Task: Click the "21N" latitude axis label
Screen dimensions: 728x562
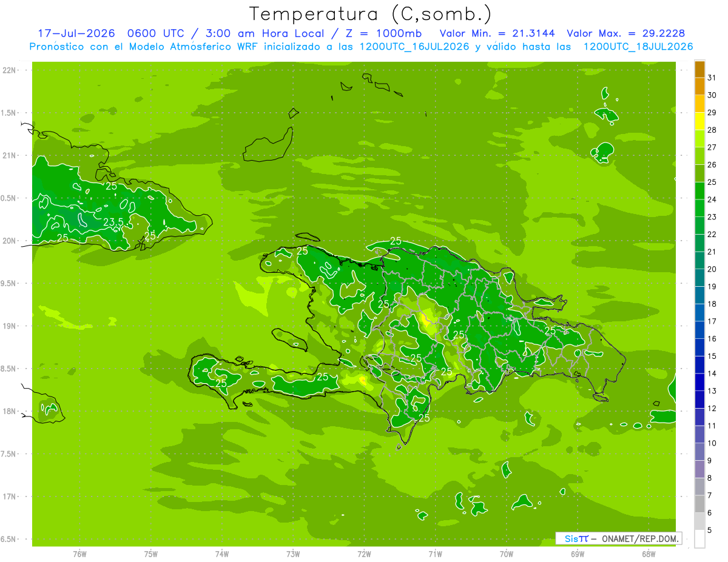Action: tap(10, 155)
